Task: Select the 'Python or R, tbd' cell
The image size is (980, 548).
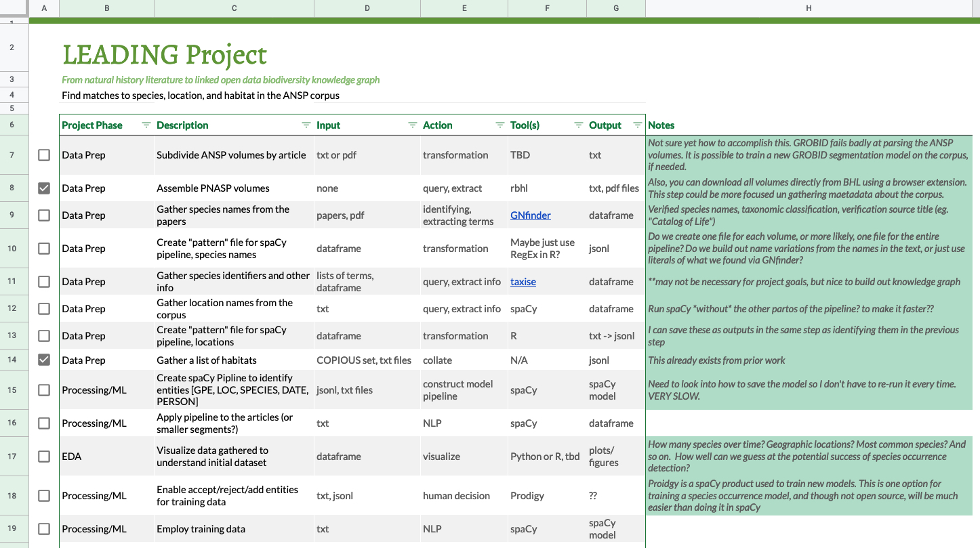Action: (x=547, y=457)
